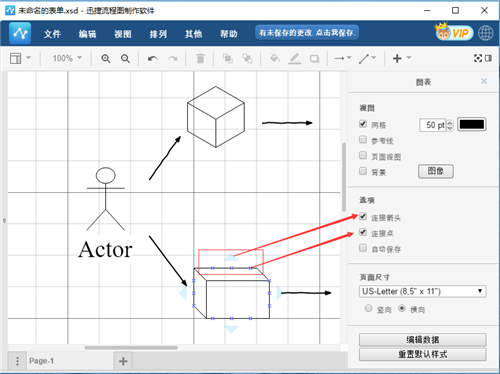Screen dimensions: 500x374
Task: Open the 视图 menu
Action: (123, 34)
